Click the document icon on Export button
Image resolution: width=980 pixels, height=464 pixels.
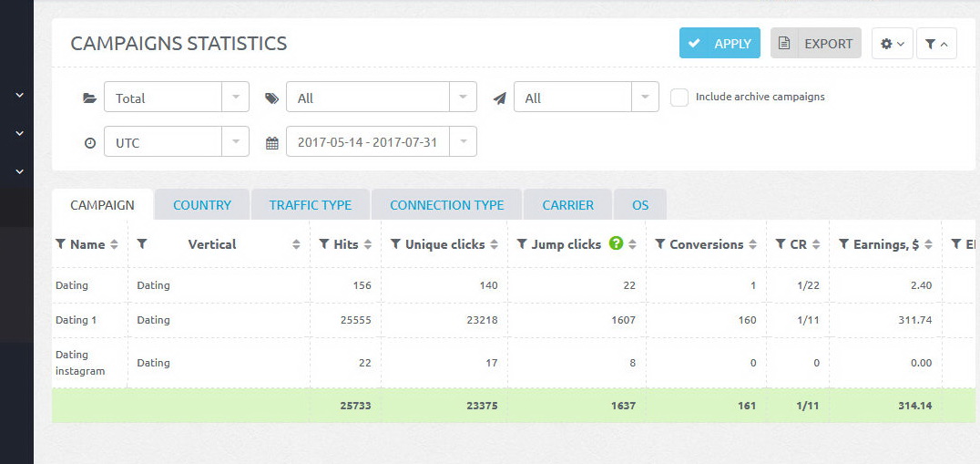pos(784,43)
